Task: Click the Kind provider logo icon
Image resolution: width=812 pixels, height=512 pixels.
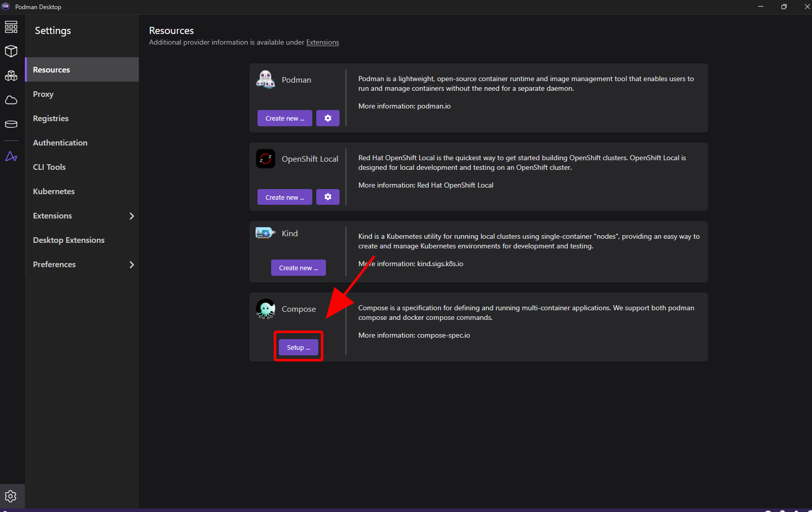Action: tap(265, 233)
